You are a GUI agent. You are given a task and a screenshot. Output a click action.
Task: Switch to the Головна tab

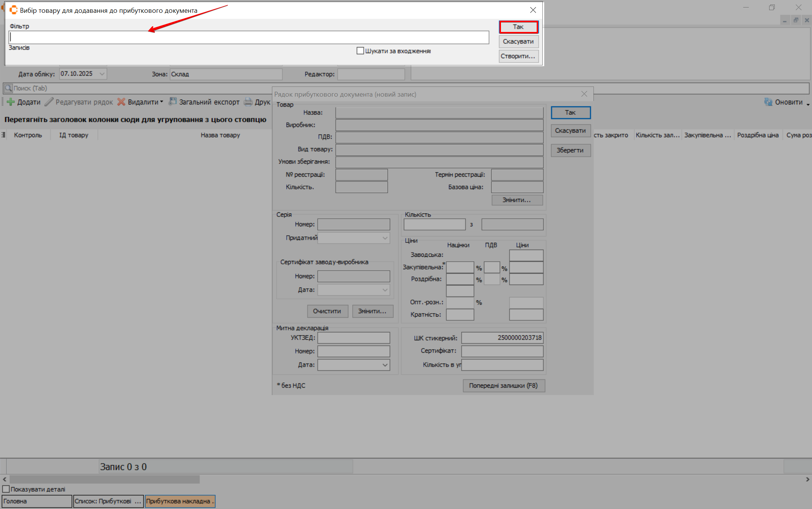[36, 501]
